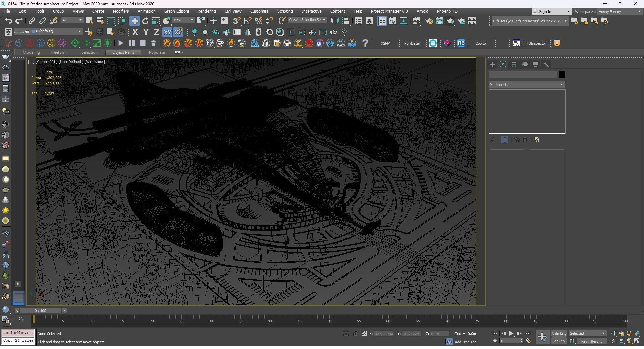Toggle Angle Snap on
The image size is (644, 349).
(x=248, y=21)
